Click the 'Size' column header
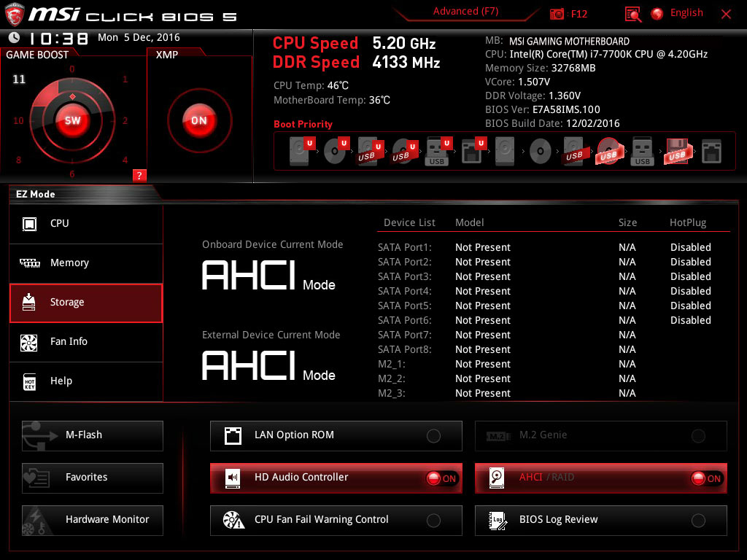This screenshot has width=747, height=560. 627,222
